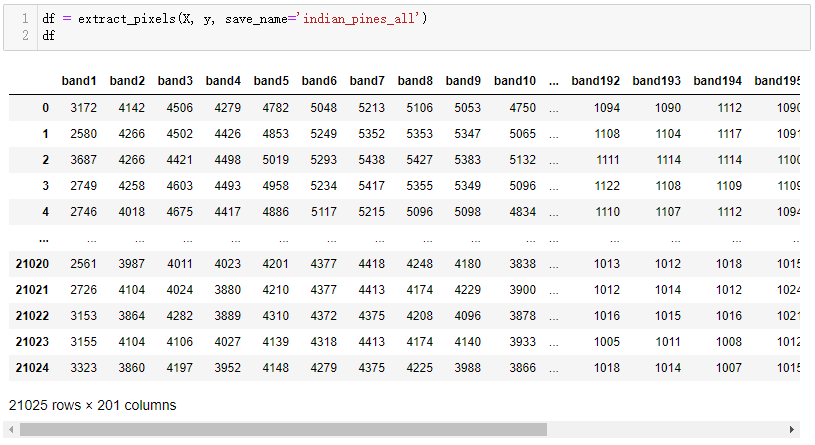Click code line 1 with extract_pixels call

point(234,19)
